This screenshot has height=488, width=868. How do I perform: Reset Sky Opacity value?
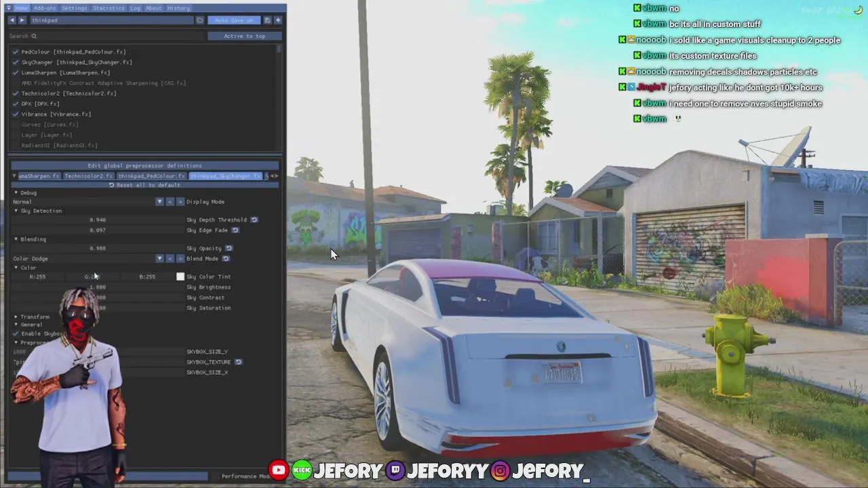(229, 248)
